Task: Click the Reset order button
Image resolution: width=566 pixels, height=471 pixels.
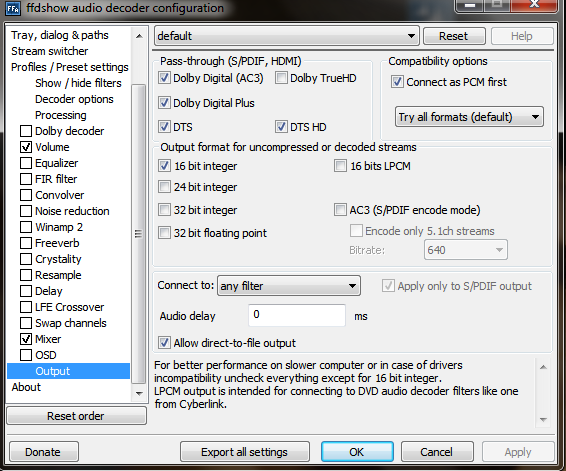Action: click(76, 416)
